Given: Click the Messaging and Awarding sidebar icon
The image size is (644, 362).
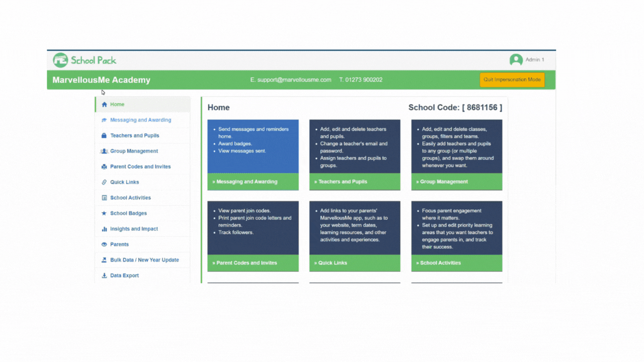Looking at the screenshot, I should point(104,120).
